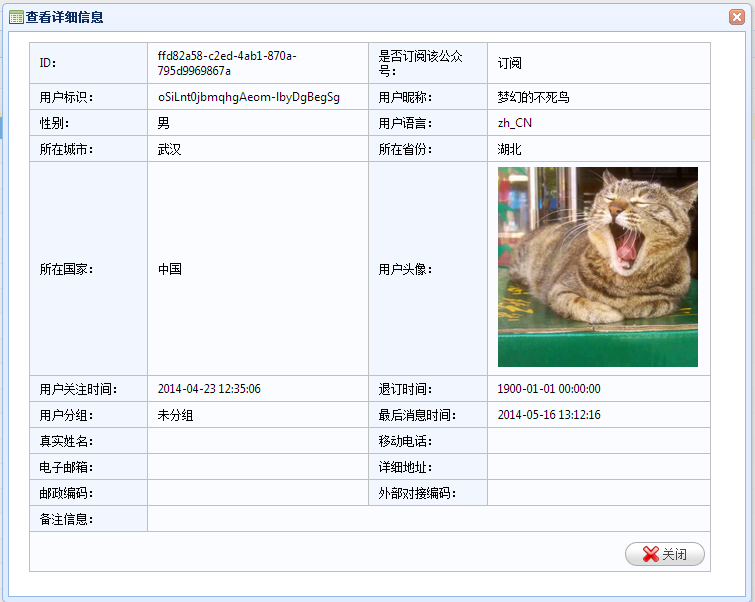755x602 pixels.
Task: Click the 用户分组: label
Action: click(x=66, y=415)
